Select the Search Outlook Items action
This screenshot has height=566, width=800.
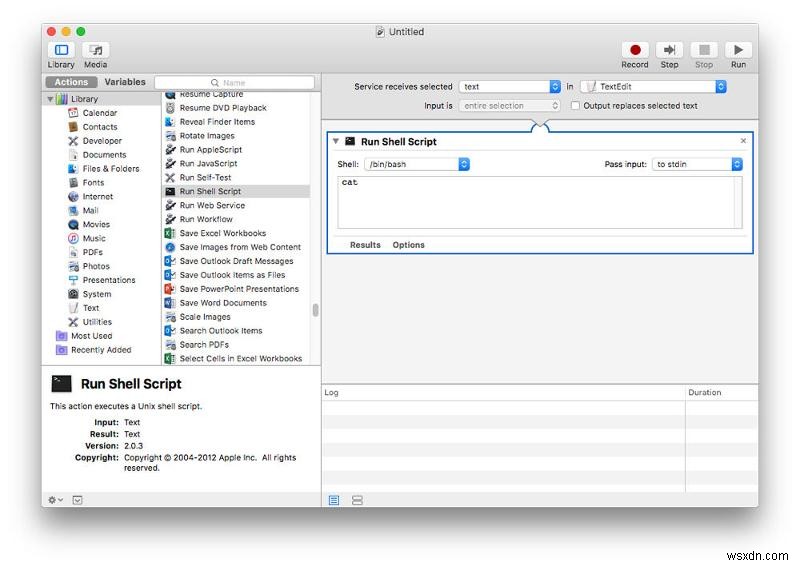click(x=220, y=331)
